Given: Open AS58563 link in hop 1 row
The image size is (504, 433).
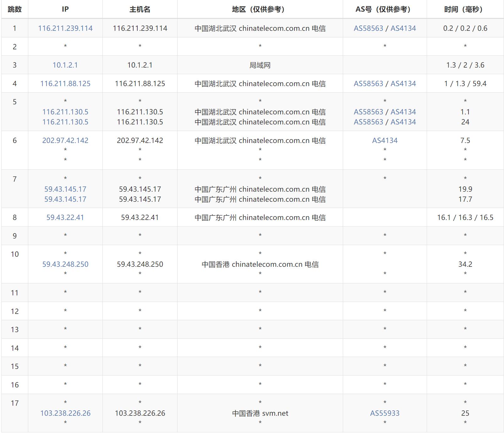Looking at the screenshot, I should tap(369, 28).
